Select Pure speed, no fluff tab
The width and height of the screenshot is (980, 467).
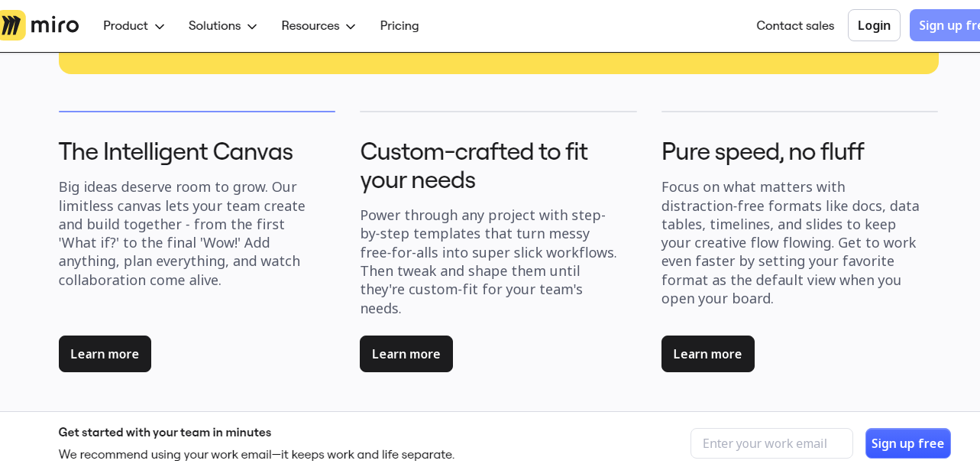[x=762, y=151]
